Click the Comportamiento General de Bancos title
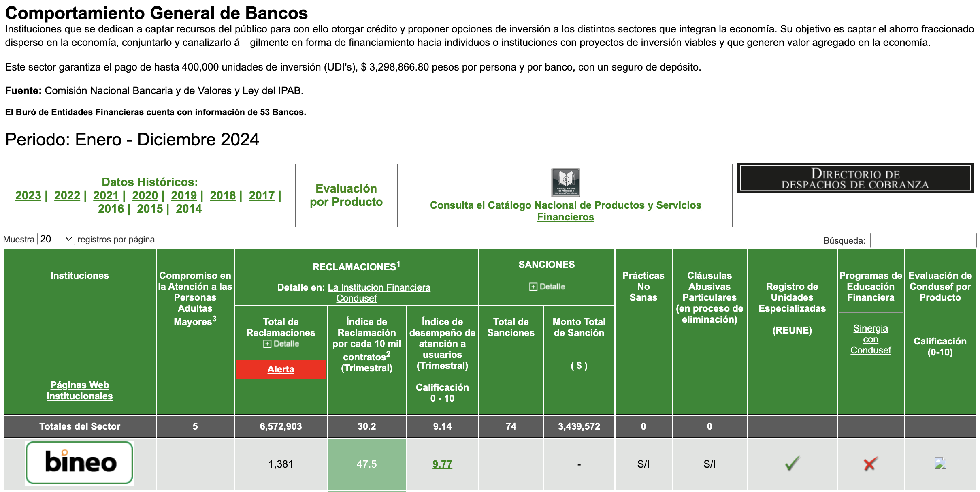 [x=156, y=13]
